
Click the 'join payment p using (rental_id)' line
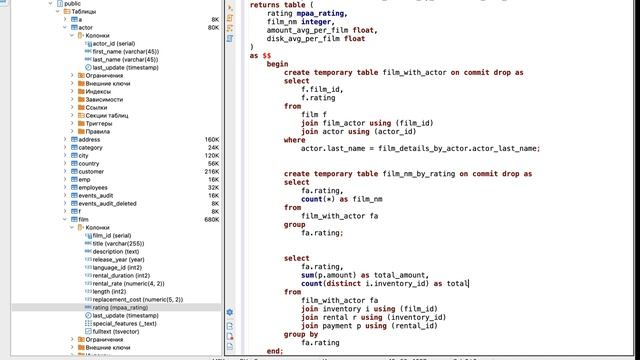(x=369, y=326)
